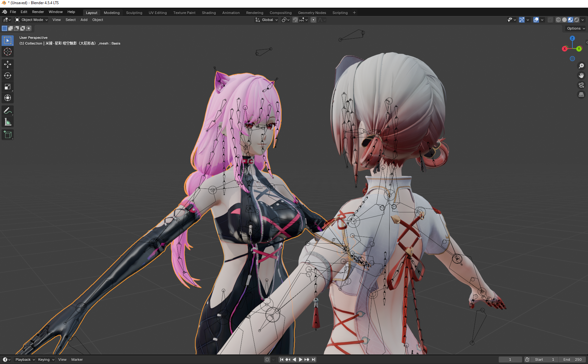
Task: Switch to material preview shading
Action: [x=570, y=20]
